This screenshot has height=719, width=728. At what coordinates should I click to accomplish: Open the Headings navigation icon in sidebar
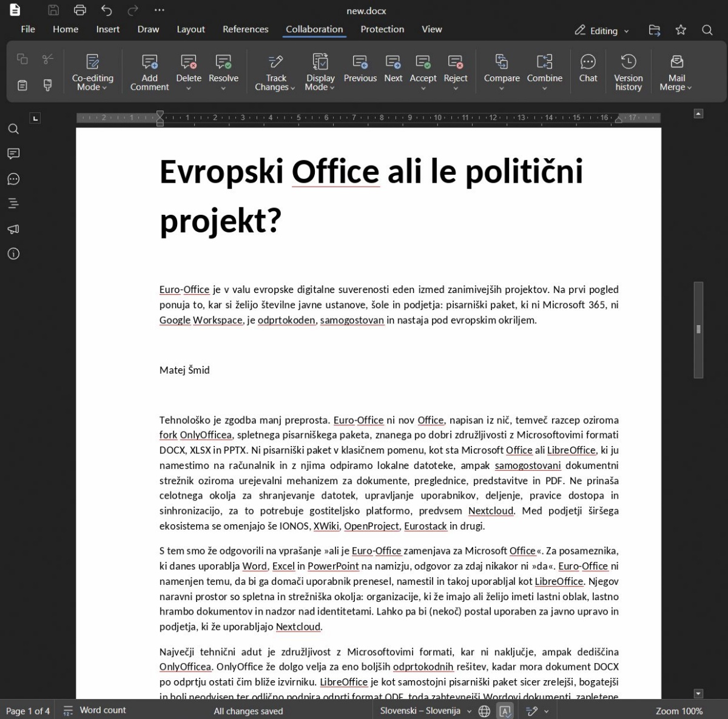click(13, 204)
